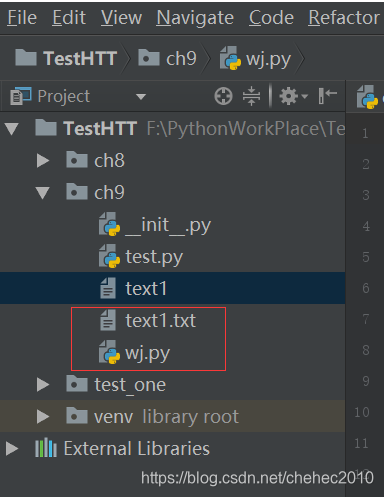Click the gutter at line number 1

point(365,133)
